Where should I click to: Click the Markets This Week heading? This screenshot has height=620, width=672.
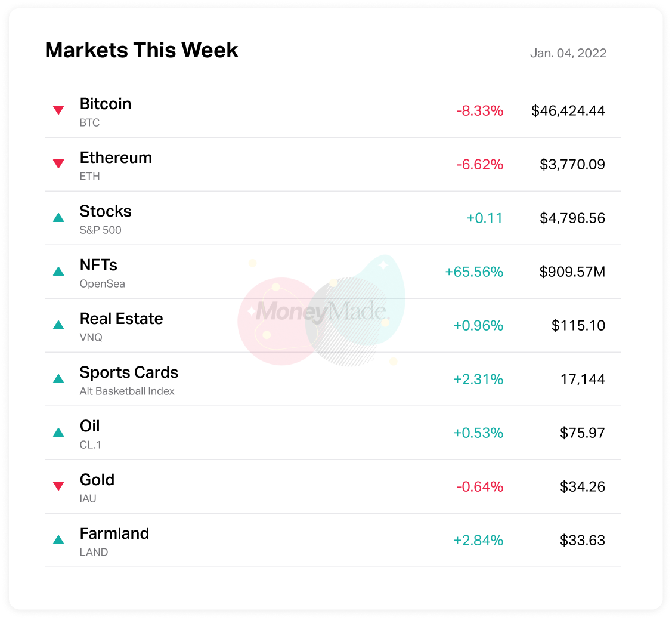coord(142,50)
